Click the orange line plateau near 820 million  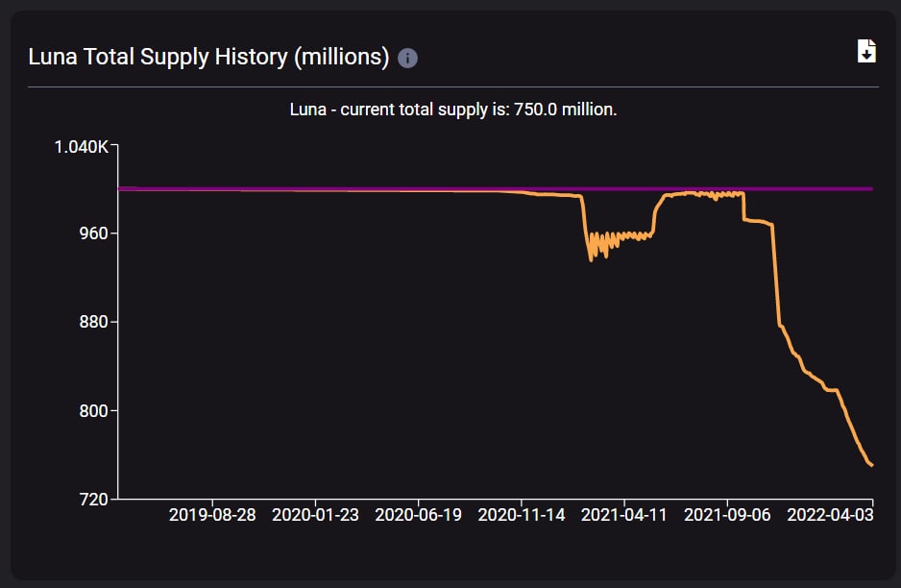coord(830,390)
